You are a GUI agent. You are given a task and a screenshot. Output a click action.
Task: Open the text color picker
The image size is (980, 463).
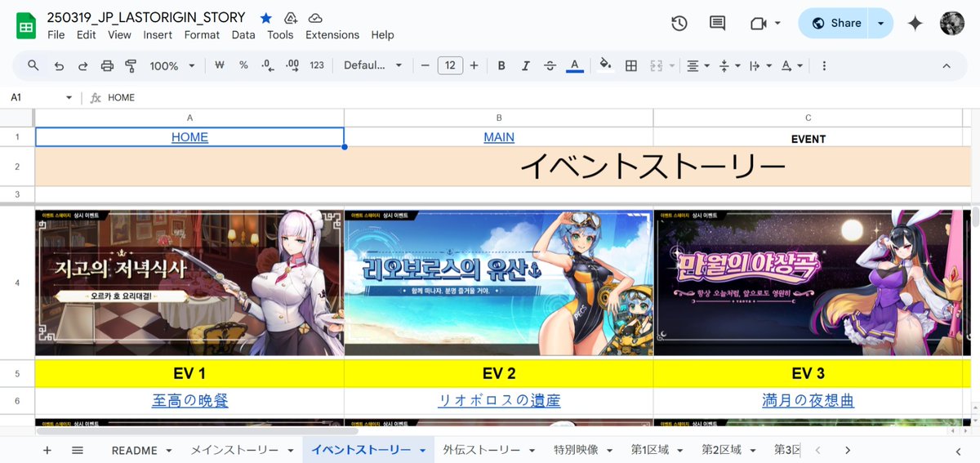[x=574, y=65]
